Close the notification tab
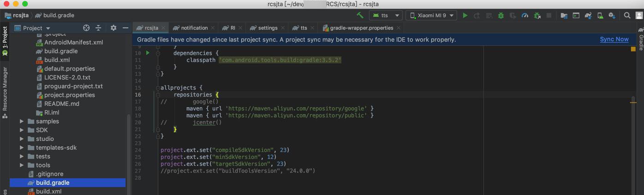The height and width of the screenshot is (195, 644). coord(213,28)
